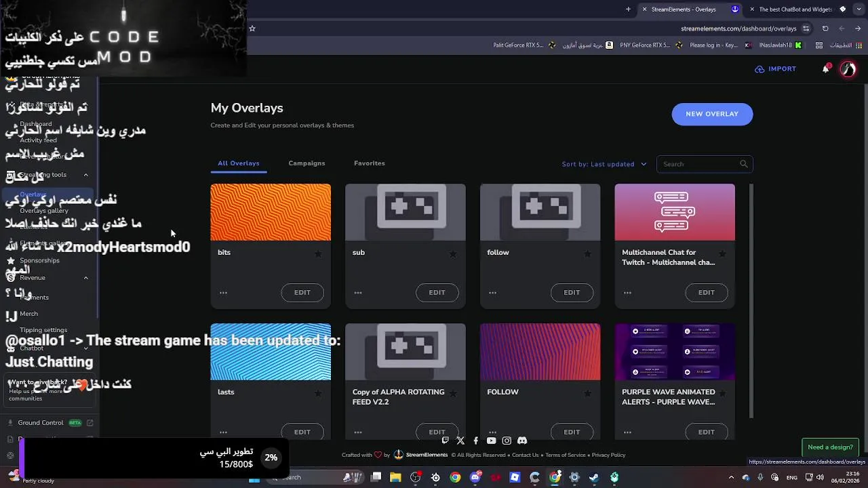Open the more options menu for lasts overlay
This screenshot has height=488, width=868.
[x=223, y=432]
